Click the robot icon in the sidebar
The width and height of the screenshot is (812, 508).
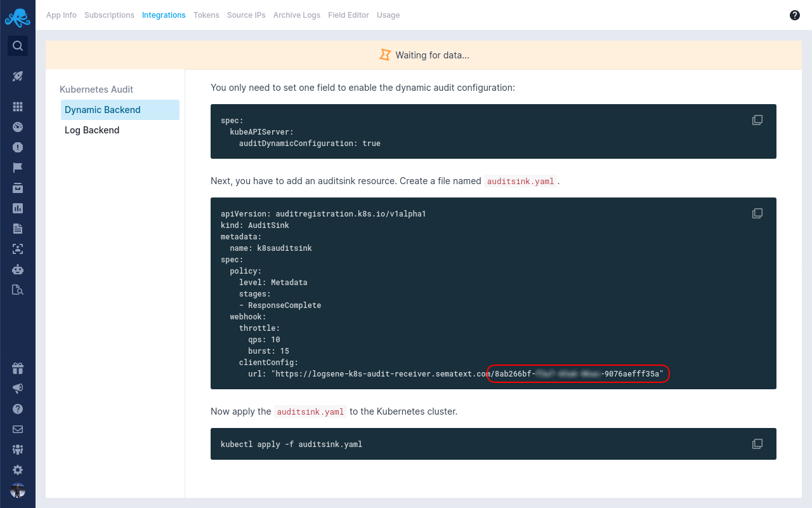[18, 269]
